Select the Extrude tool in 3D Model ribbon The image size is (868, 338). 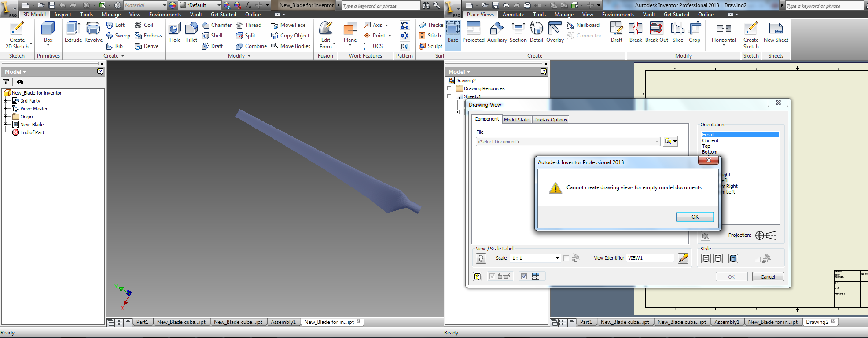click(73, 33)
